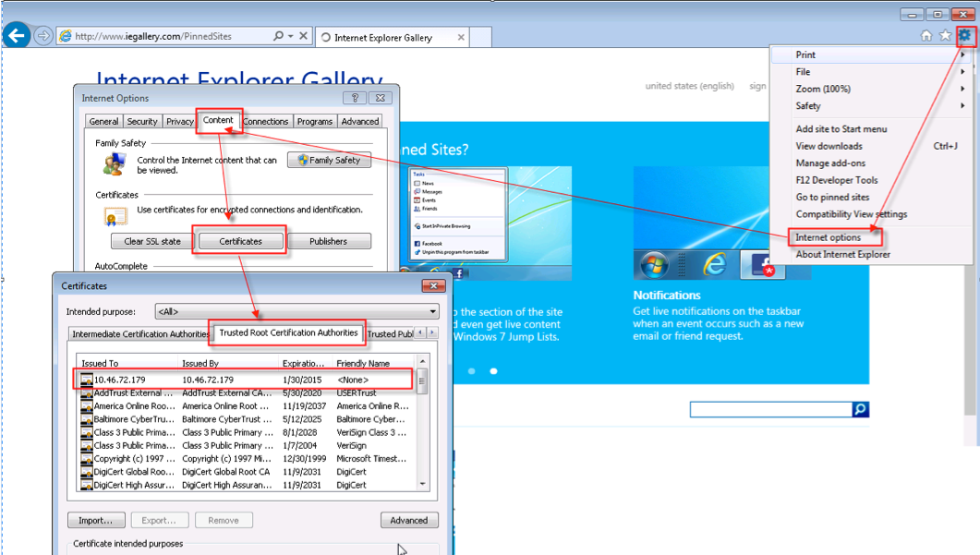Open the Advanced tab in Internet Options
980x555 pixels.
360,121
